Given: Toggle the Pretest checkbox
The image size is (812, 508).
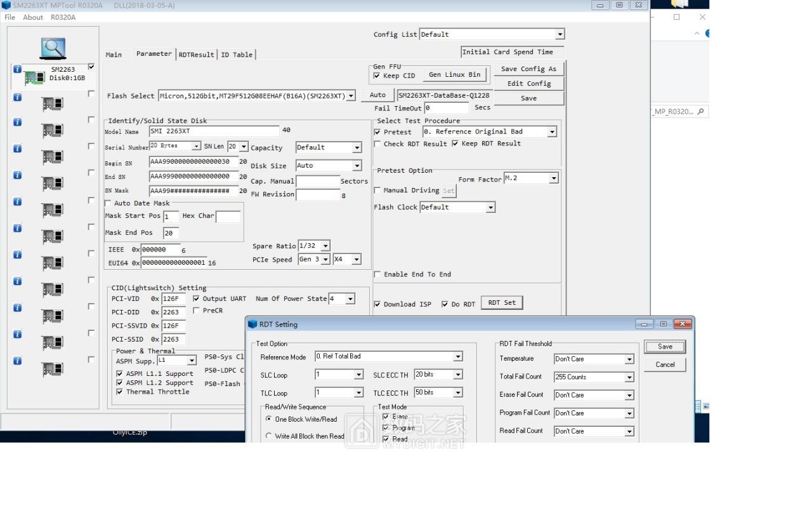Looking at the screenshot, I should (x=377, y=132).
